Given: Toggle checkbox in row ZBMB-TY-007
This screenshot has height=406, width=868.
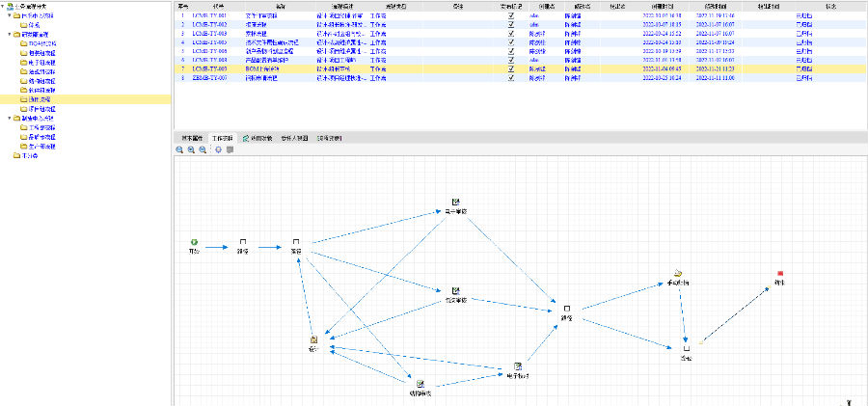Looking at the screenshot, I should pyautogui.click(x=511, y=78).
